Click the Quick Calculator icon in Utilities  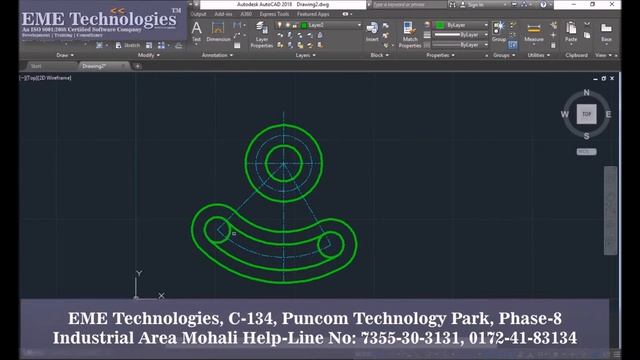point(553,45)
